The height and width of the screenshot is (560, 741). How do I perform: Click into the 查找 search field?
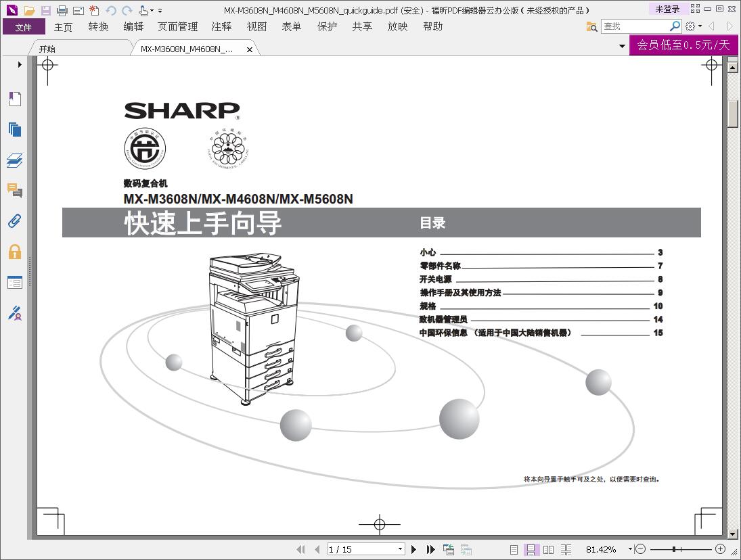pos(635,26)
